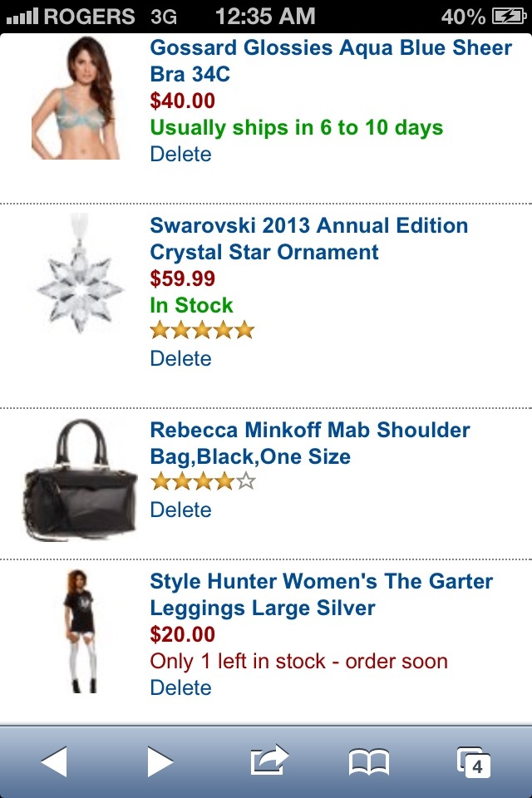Tap the signal strength bars
This screenshot has height=798, width=532.
pyautogui.click(x=22, y=17)
